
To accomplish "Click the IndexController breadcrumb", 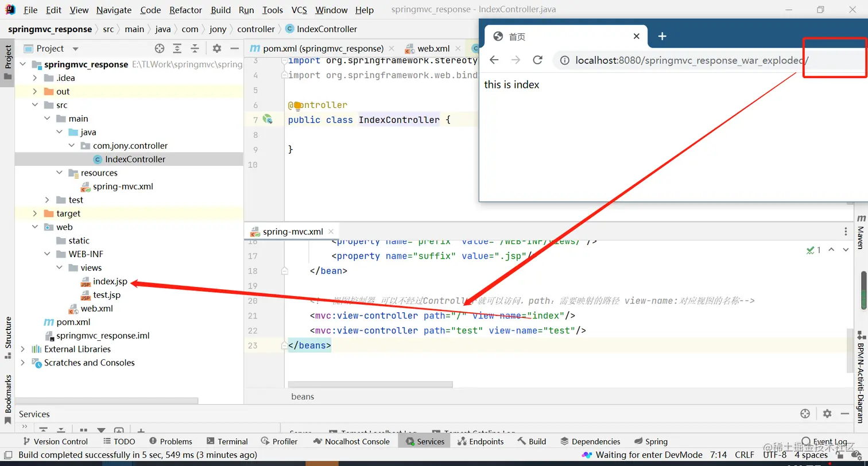I will click(321, 29).
